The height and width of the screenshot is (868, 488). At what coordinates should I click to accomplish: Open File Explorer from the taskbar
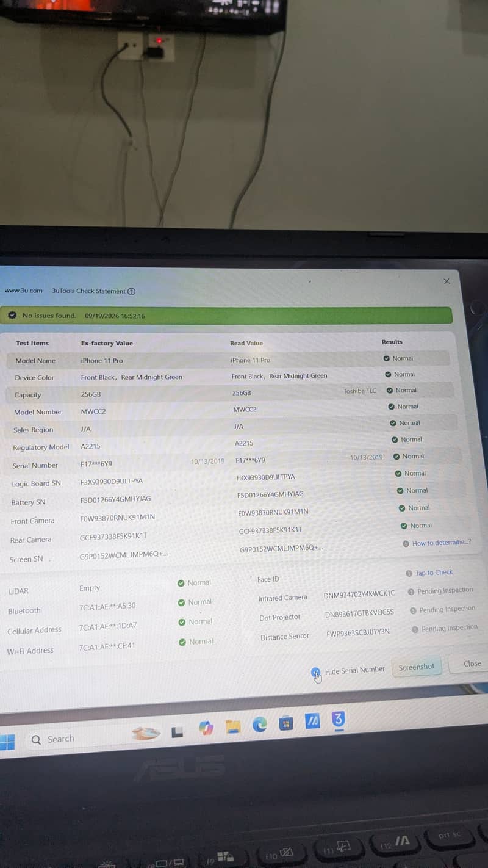point(233,726)
